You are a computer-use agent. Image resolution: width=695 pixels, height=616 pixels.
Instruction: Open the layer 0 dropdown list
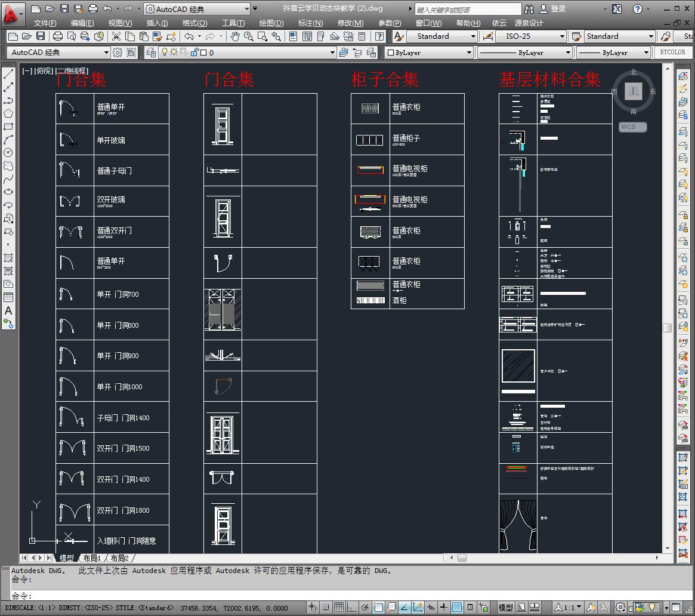pyautogui.click(x=248, y=53)
